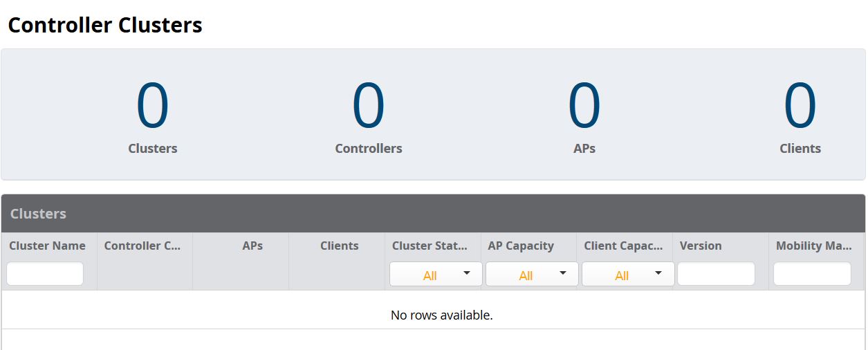Click the Mobility Master column header
Screen dimensions: 868x350
click(814, 246)
